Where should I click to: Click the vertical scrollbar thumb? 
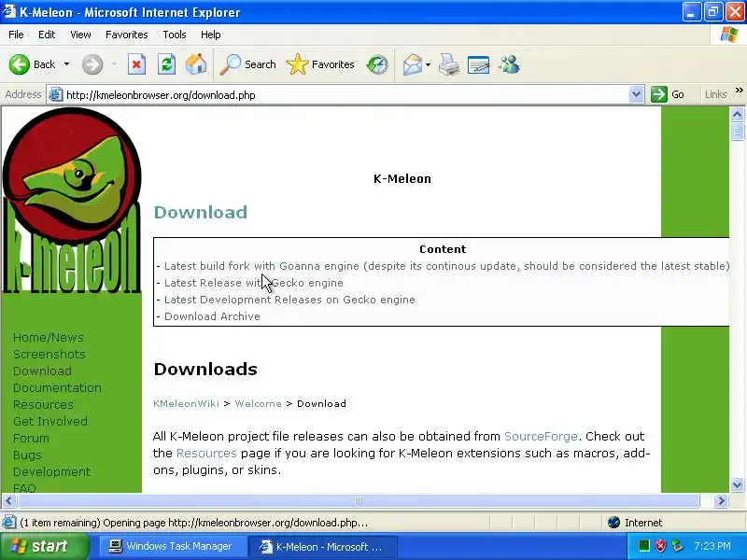click(x=737, y=132)
